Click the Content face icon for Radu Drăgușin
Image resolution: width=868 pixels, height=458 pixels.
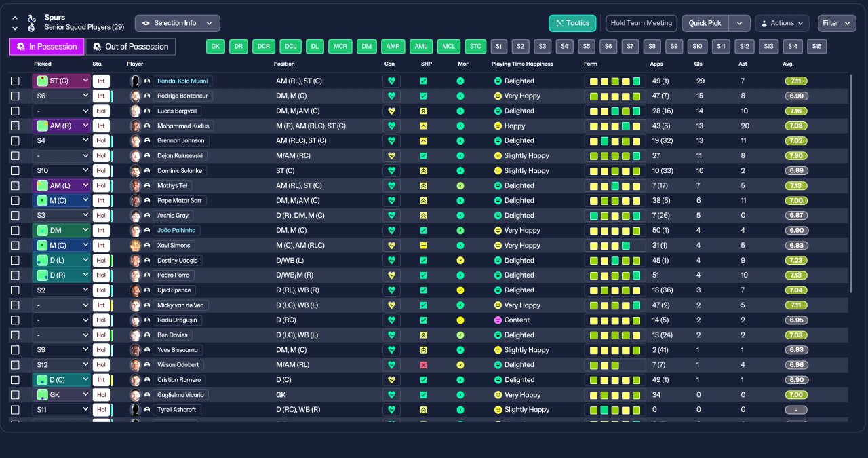click(x=498, y=320)
